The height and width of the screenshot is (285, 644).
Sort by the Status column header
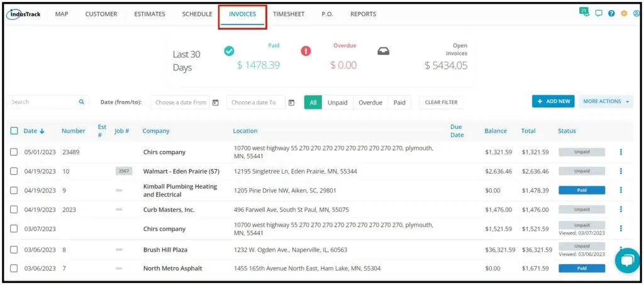[567, 131]
